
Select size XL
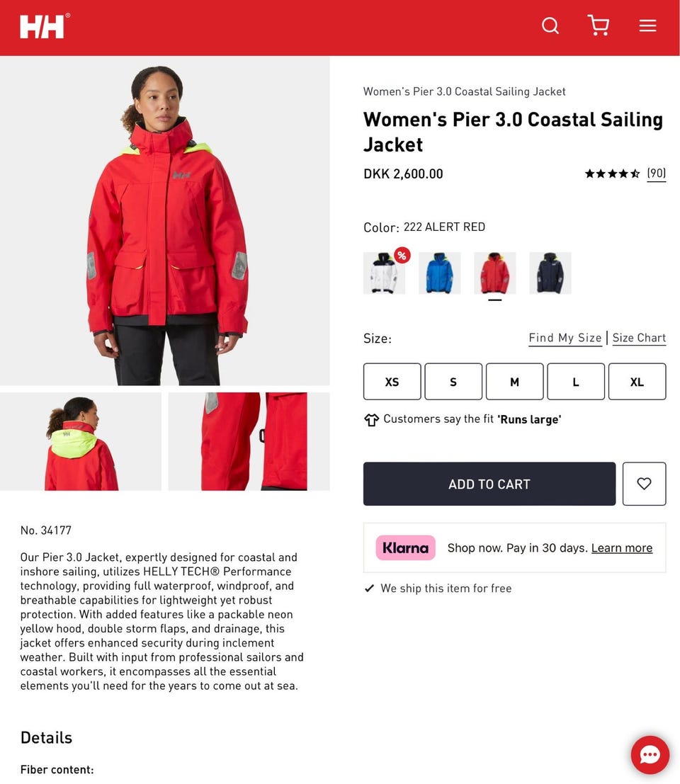[637, 382]
